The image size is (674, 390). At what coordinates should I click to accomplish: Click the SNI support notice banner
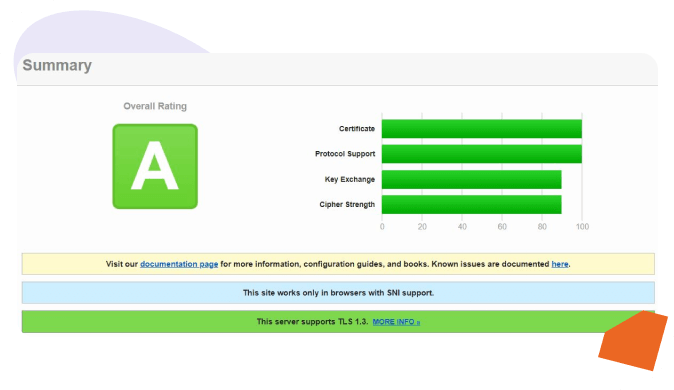(338, 293)
